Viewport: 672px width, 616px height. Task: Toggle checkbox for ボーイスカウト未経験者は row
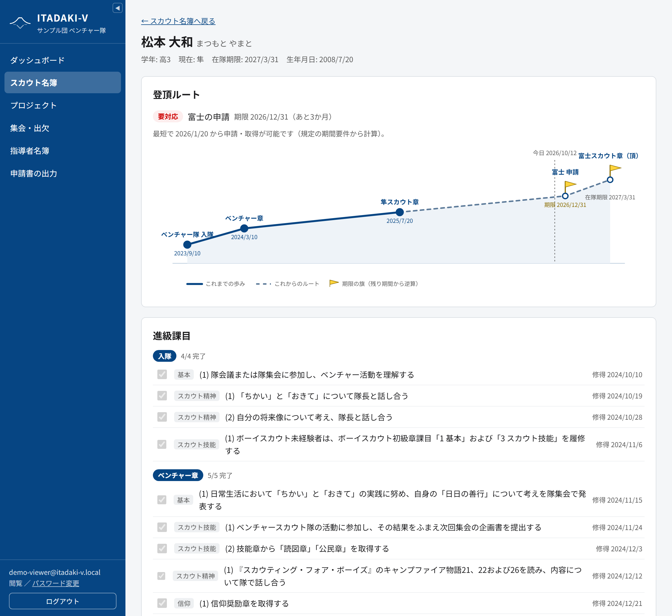(162, 444)
